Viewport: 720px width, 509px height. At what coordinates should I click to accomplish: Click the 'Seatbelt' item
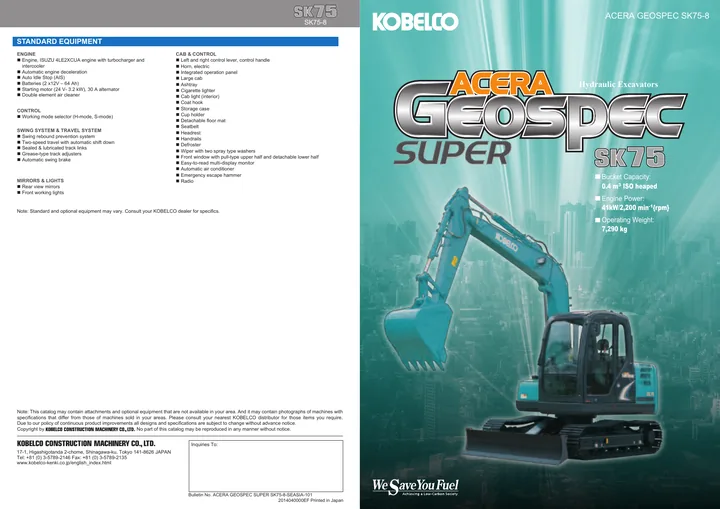tap(187, 126)
